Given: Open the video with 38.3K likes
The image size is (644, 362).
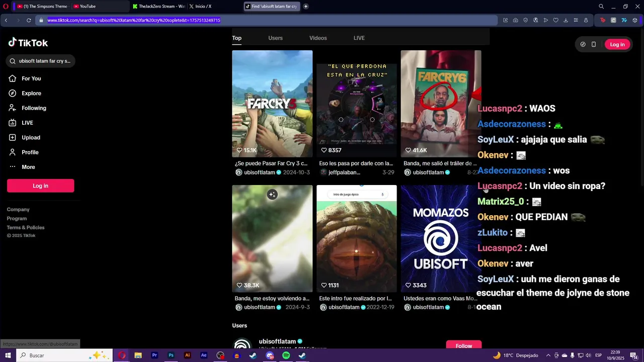Looking at the screenshot, I should [x=272, y=238].
